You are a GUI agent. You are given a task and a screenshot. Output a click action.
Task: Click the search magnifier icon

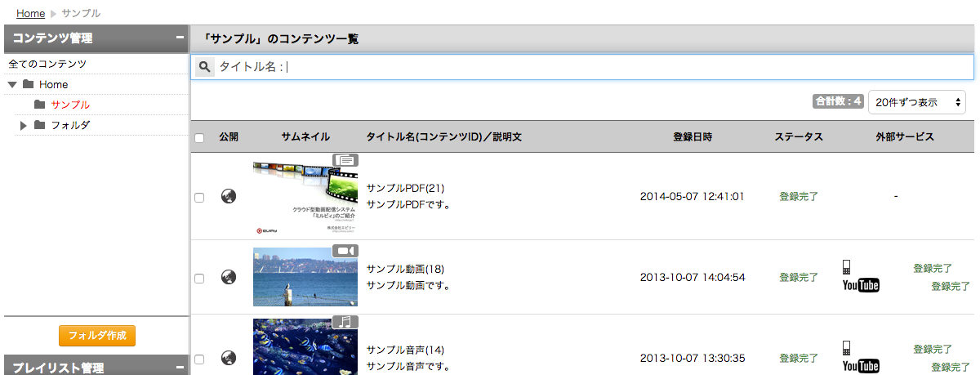[x=205, y=67]
